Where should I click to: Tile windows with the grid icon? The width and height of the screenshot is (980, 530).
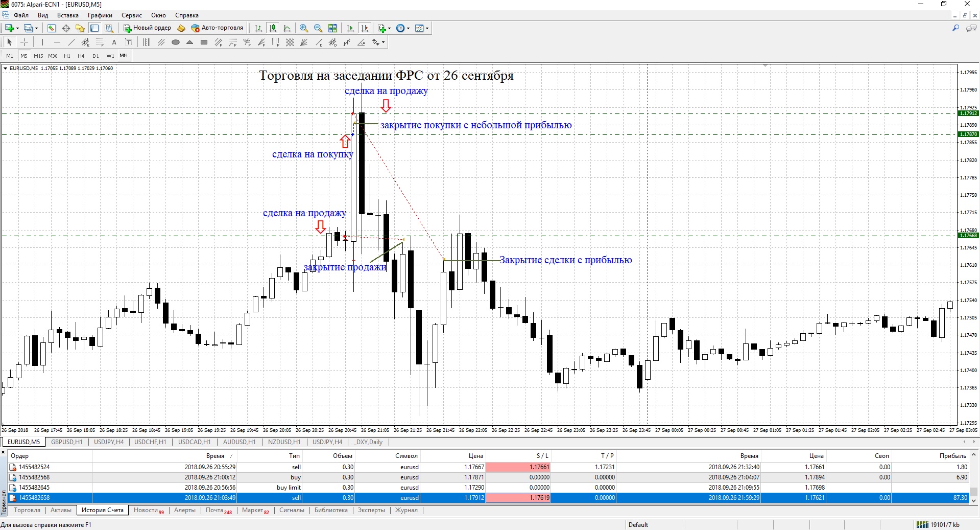click(x=332, y=28)
